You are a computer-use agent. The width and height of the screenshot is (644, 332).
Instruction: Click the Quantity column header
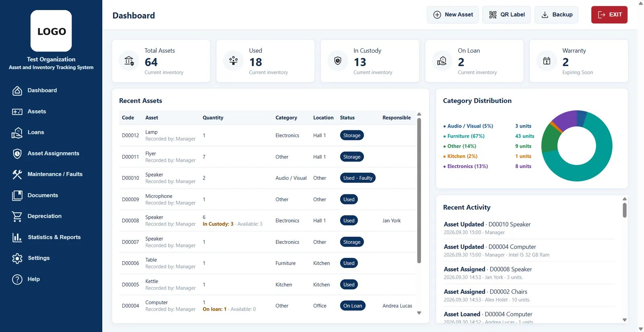click(x=213, y=118)
